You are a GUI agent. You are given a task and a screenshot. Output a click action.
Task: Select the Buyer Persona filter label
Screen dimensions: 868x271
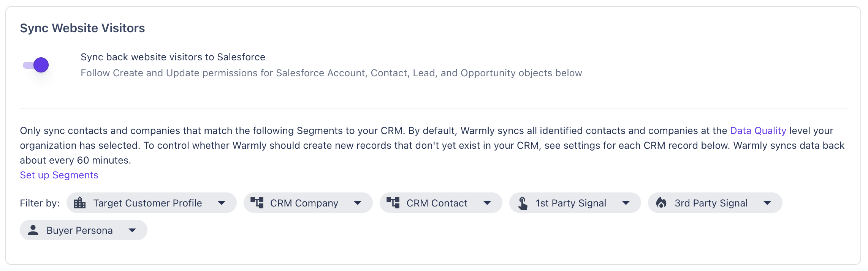79,230
